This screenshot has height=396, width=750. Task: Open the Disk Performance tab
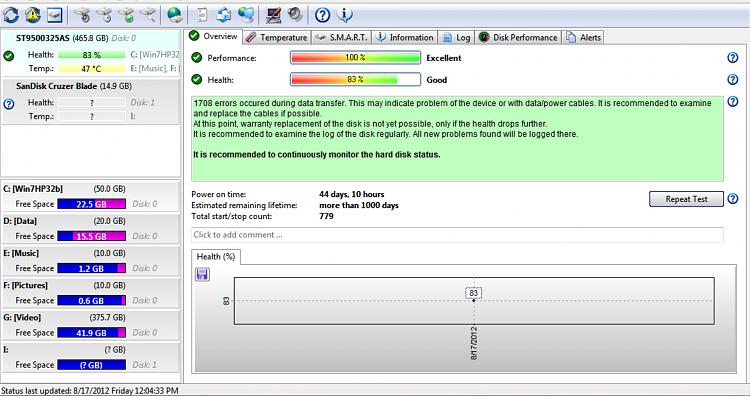coord(518,37)
